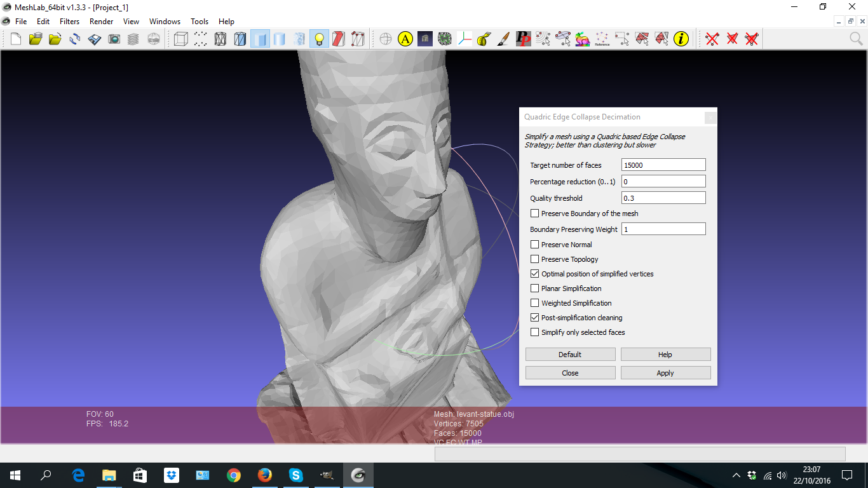Open the PP pick points tool
The image size is (868, 488).
(523, 39)
